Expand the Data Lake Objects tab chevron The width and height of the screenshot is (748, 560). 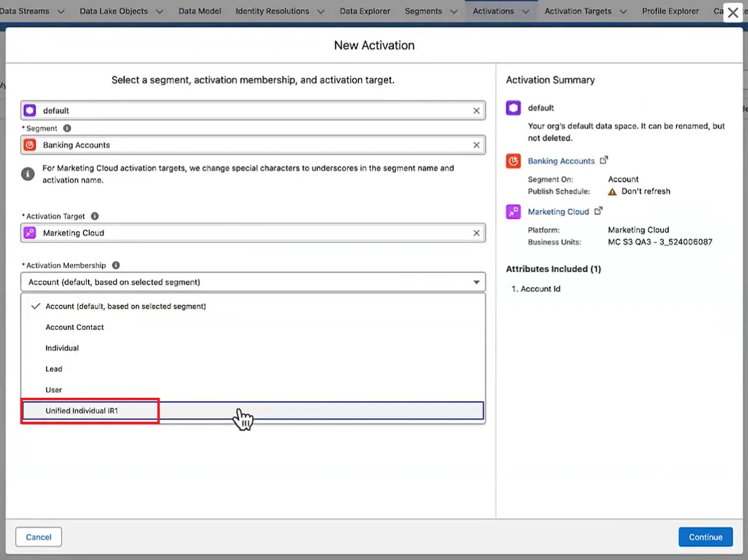pos(160,11)
